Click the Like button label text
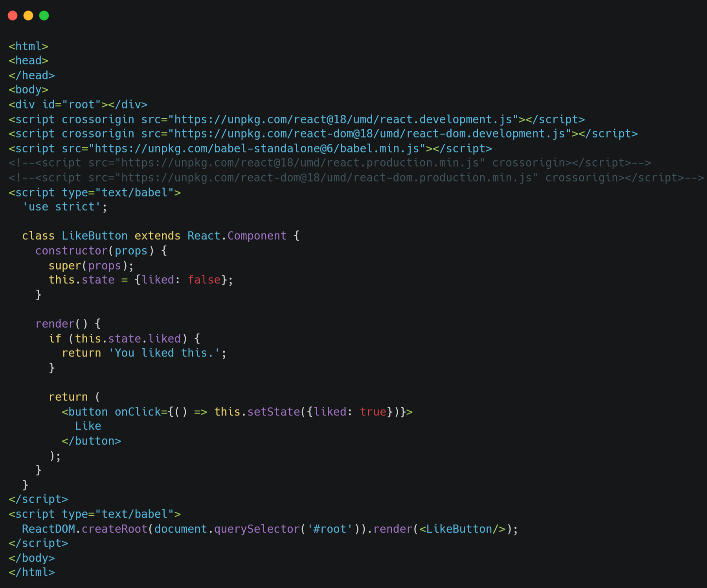Viewport: 707px width, 588px height. tap(88, 426)
